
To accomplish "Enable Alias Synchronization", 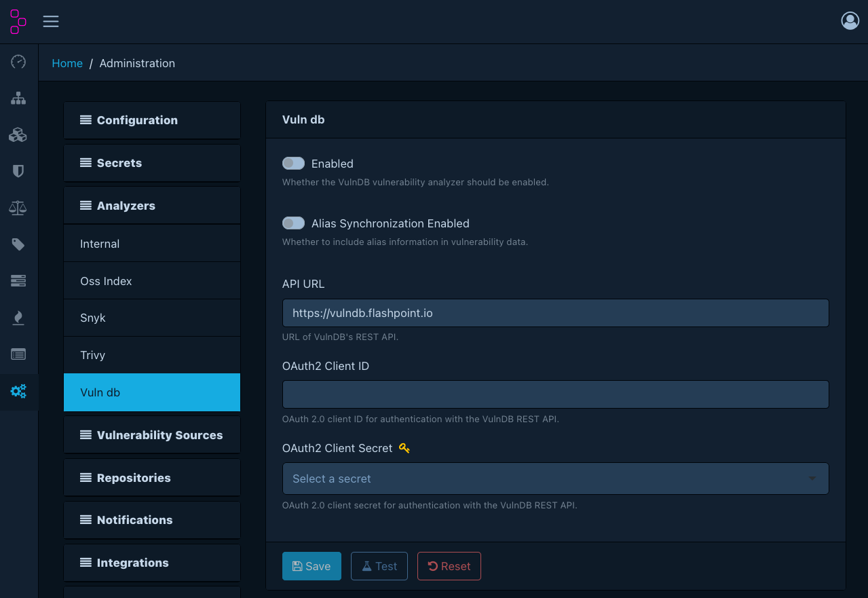I will tap(293, 223).
